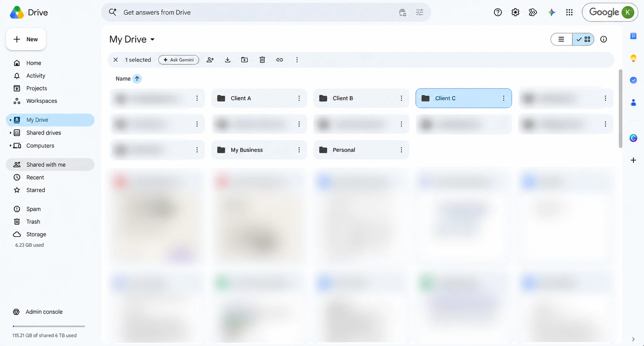The image size is (644, 346).
Task: Reverse the Name sort direction arrow
Action: coord(137,79)
